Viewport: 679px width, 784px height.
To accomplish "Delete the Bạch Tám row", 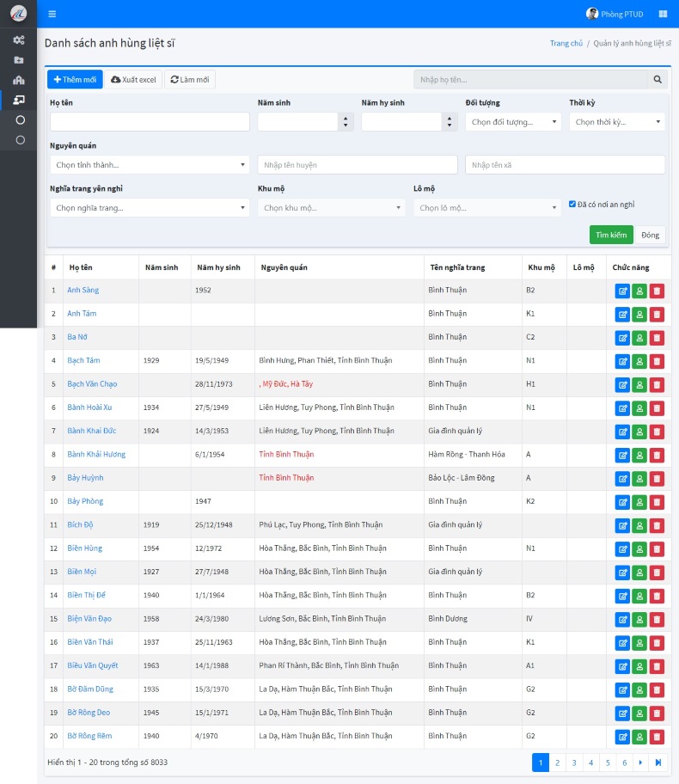I will tap(657, 361).
